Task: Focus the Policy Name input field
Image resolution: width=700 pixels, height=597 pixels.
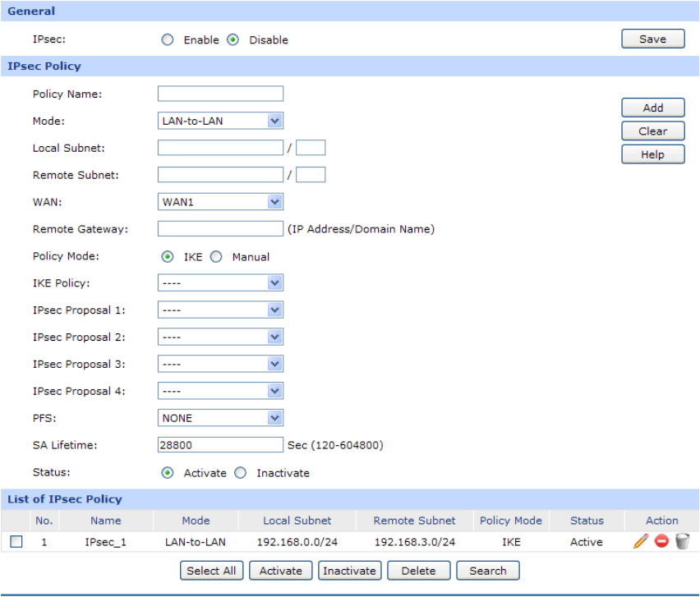Action: point(220,94)
